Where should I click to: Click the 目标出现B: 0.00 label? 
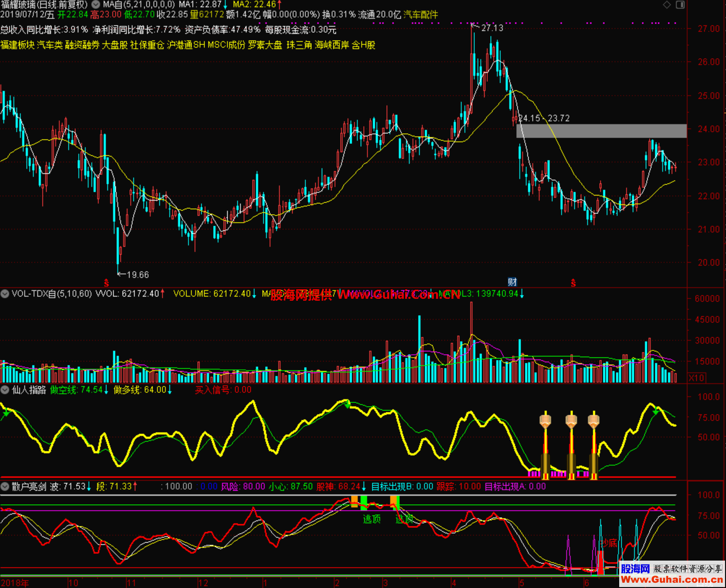(402, 486)
